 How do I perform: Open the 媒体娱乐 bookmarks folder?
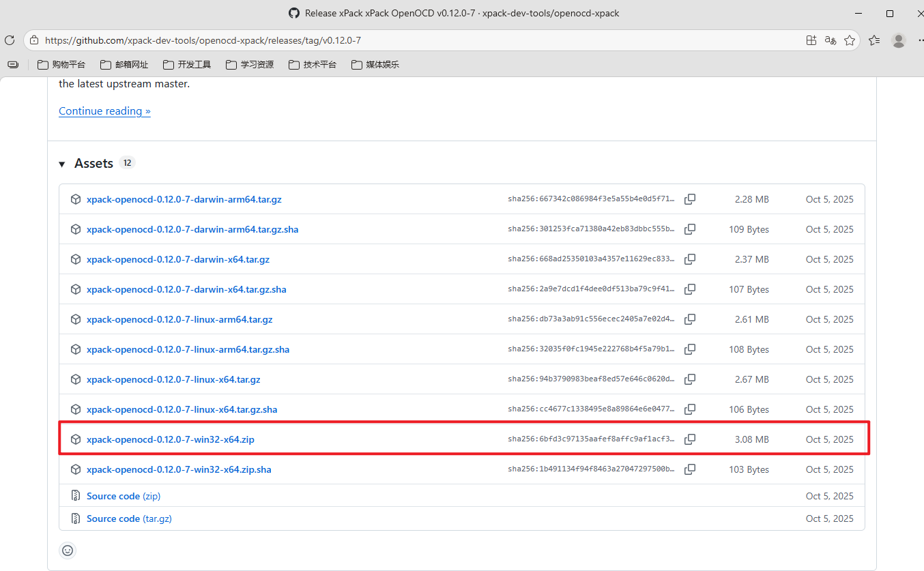tap(375, 65)
